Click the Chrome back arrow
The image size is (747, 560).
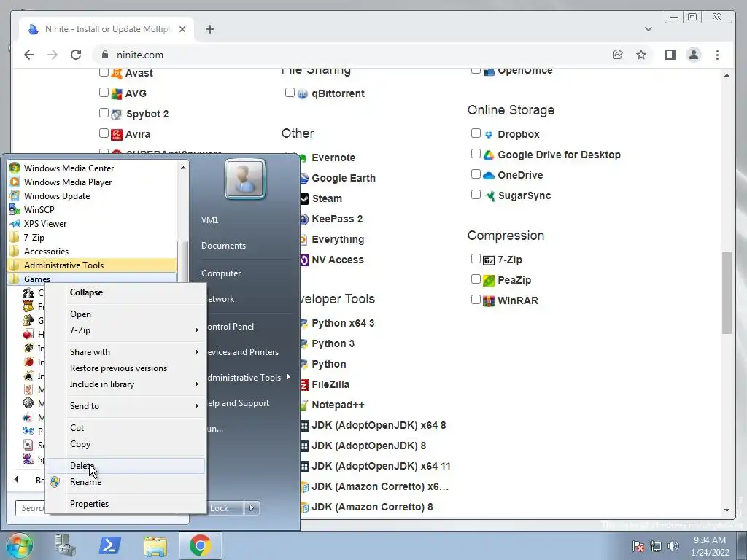tap(29, 55)
